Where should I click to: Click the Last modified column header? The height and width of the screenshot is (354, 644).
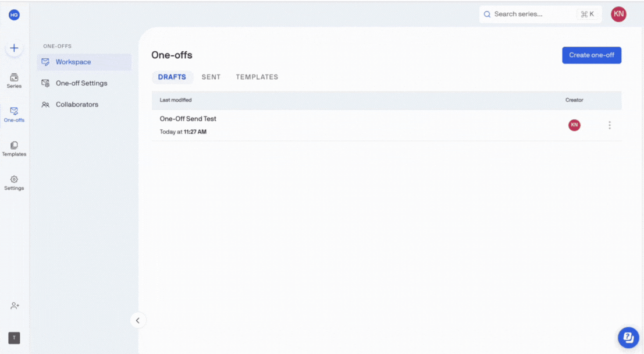(175, 100)
